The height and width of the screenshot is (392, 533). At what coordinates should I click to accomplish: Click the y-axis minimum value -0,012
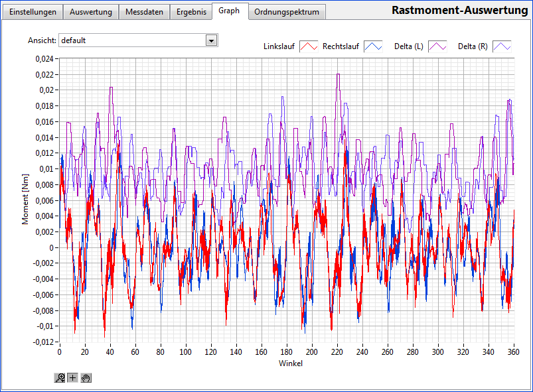pyautogui.click(x=43, y=342)
